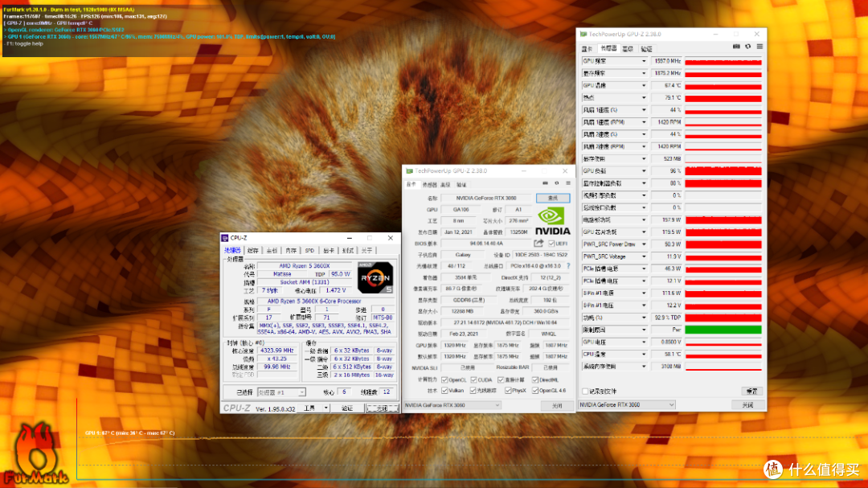Click the GPU temperature red sensor graph

(723, 85)
